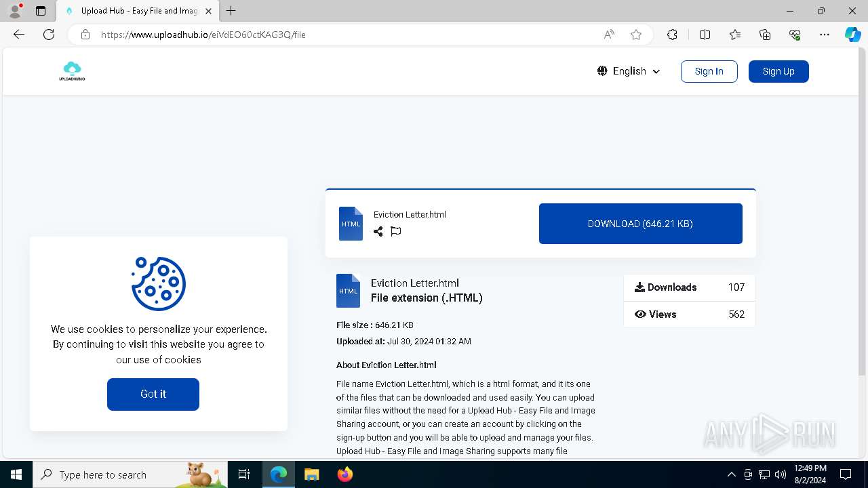
Task: Click the globe language icon
Action: pos(602,71)
